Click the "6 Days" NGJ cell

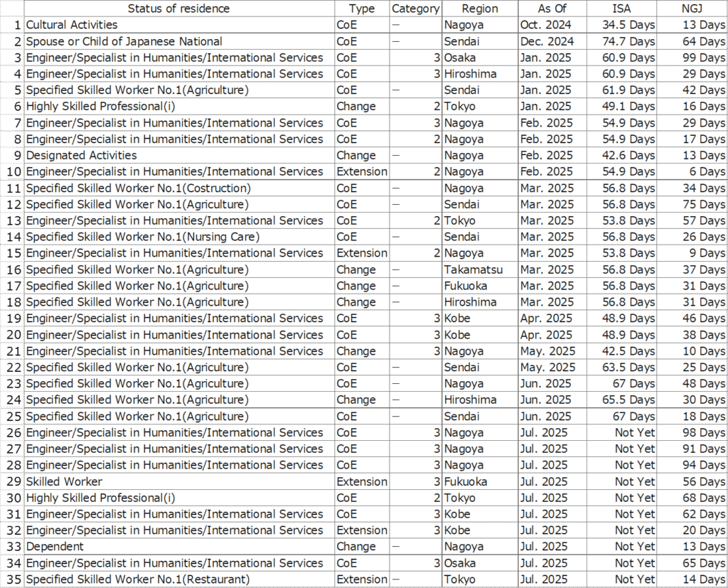click(x=705, y=171)
